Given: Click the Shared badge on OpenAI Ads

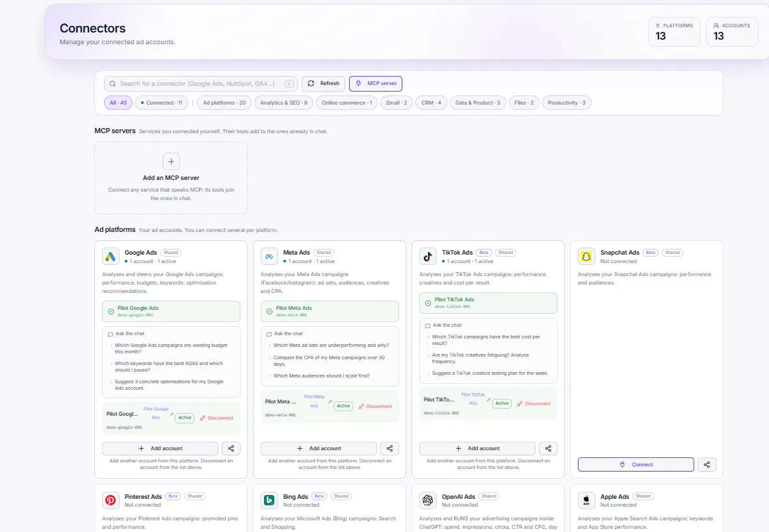Looking at the screenshot, I should click(489, 496).
